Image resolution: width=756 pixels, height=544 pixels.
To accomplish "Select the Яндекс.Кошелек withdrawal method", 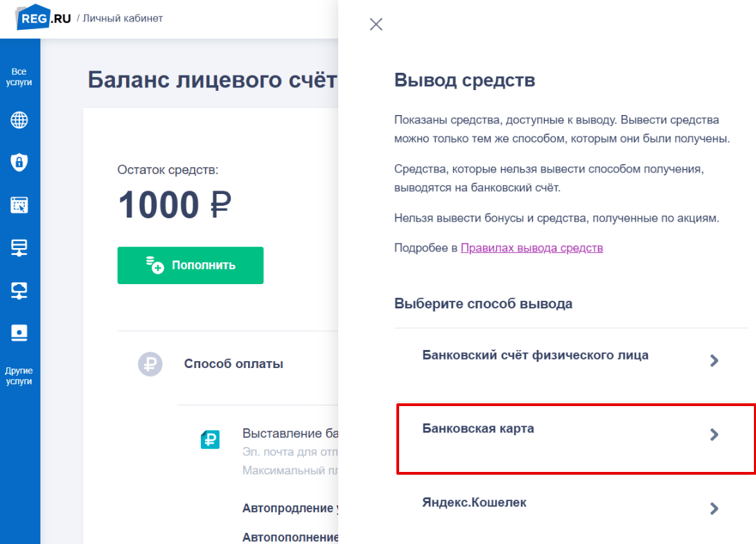I will 572,508.
